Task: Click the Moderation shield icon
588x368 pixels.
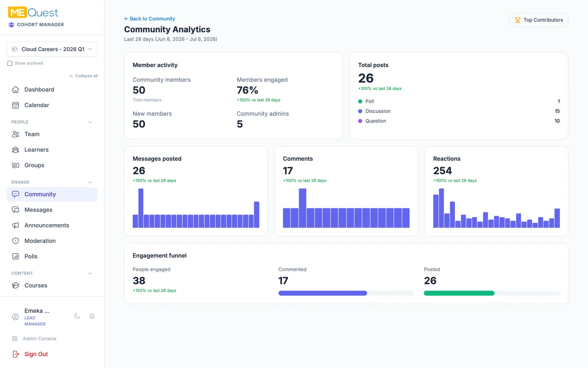Action: pyautogui.click(x=15, y=241)
